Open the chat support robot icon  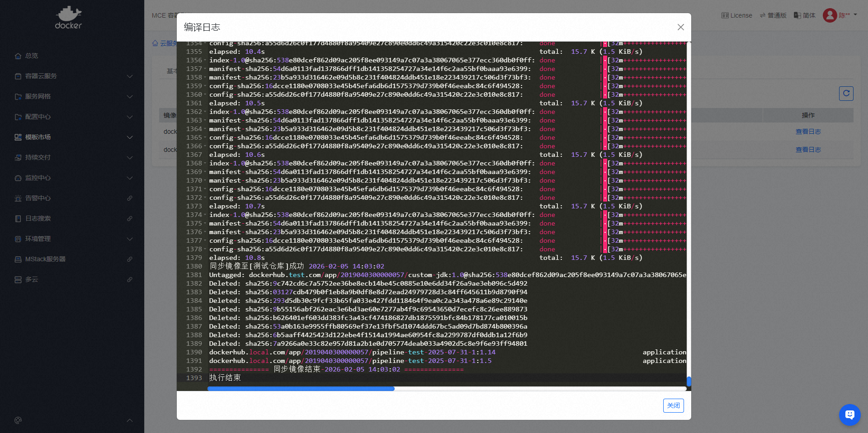(849, 414)
